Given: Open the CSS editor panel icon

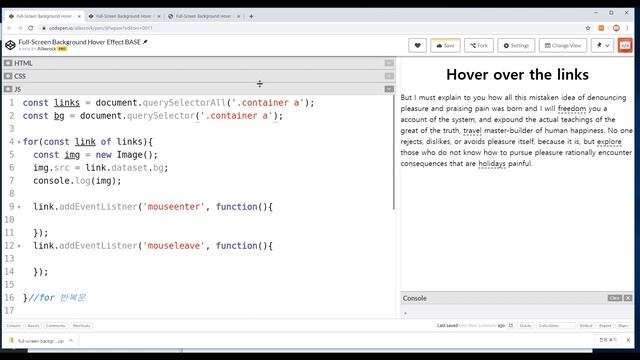Looking at the screenshot, I should tap(8, 76).
